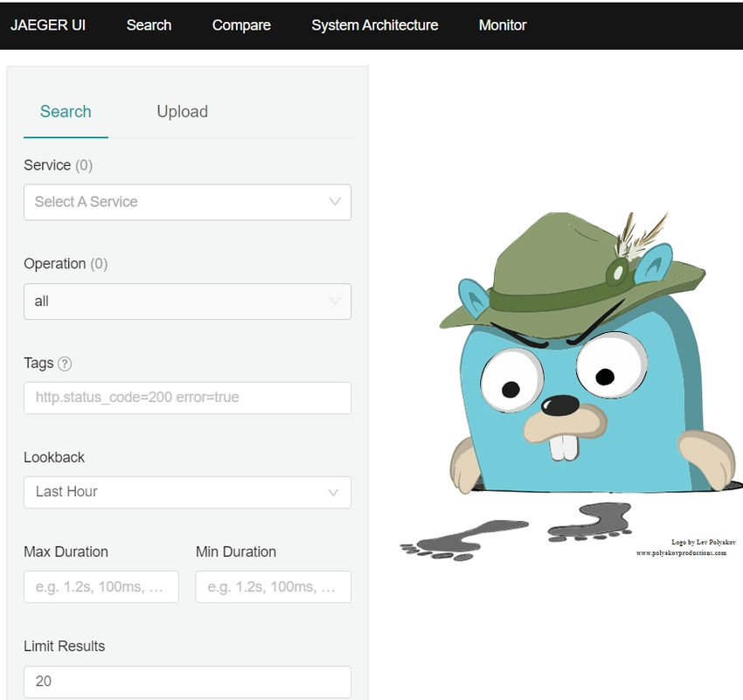Open the Select A Service dropdown

(187, 202)
